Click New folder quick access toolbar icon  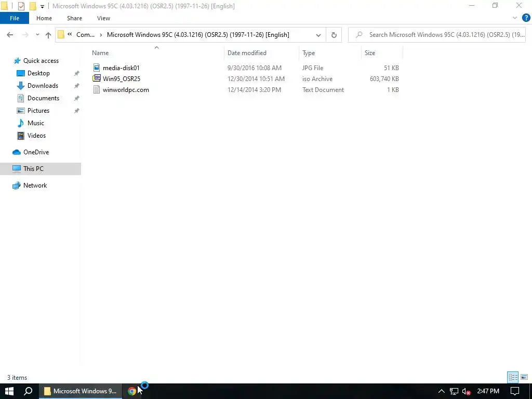pos(33,6)
